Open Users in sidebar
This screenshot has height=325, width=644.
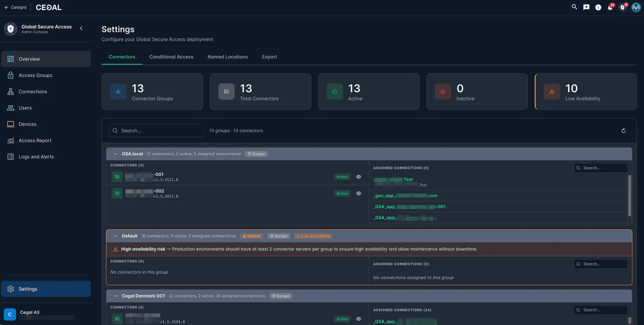tap(46, 108)
